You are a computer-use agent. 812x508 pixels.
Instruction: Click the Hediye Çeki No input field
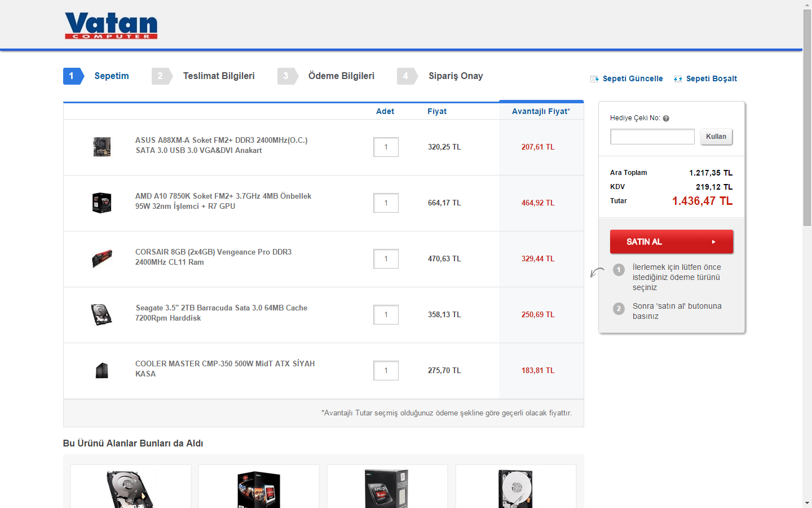point(652,137)
